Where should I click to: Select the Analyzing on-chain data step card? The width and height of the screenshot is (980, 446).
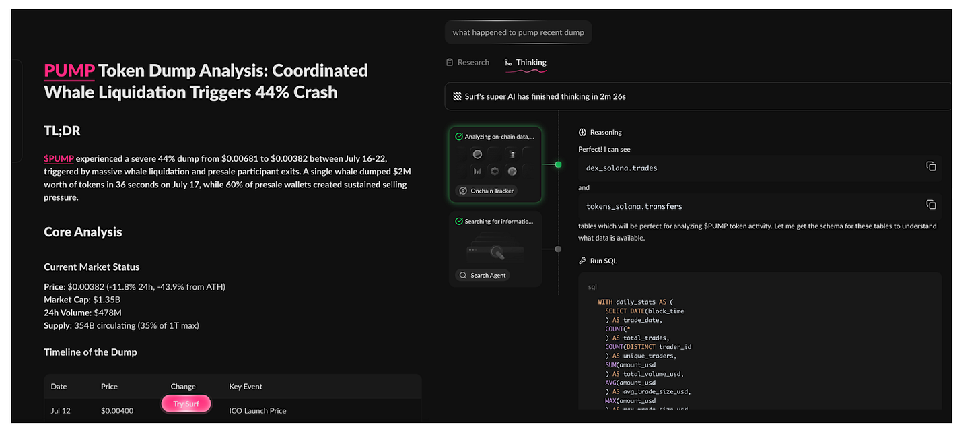(x=495, y=165)
